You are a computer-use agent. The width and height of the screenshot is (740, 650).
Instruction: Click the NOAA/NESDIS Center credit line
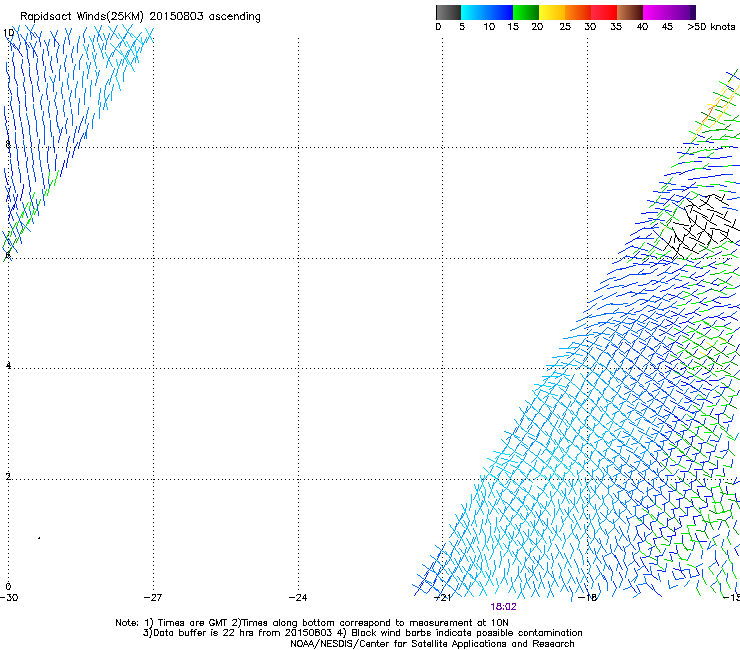pos(432,644)
